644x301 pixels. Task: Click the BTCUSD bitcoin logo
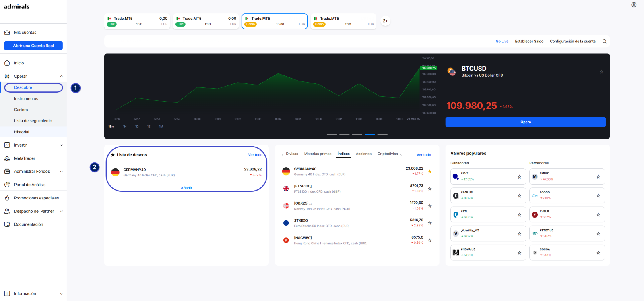[452, 72]
